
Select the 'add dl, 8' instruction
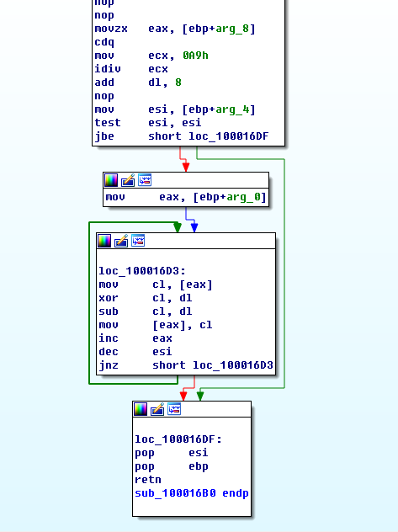[138, 82]
